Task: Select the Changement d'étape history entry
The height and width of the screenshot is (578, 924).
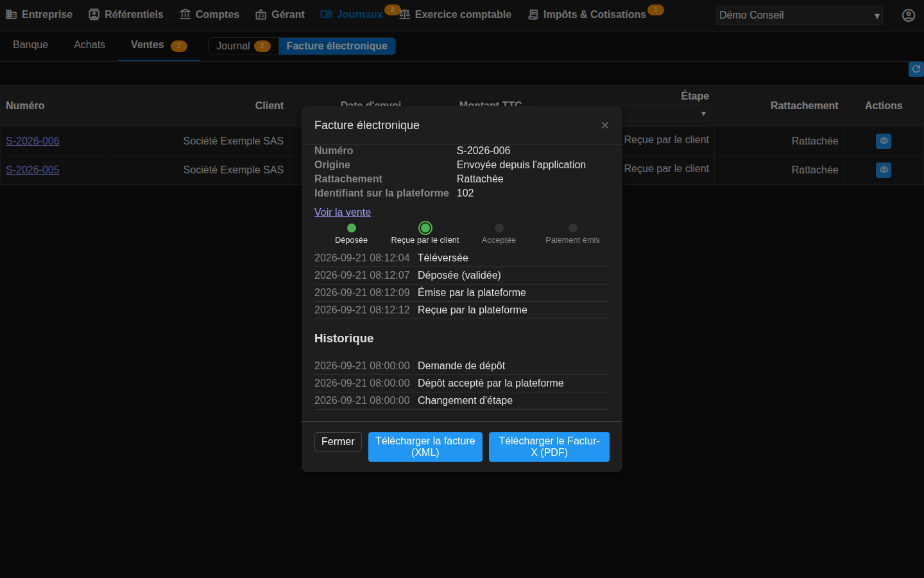Action: (x=462, y=401)
